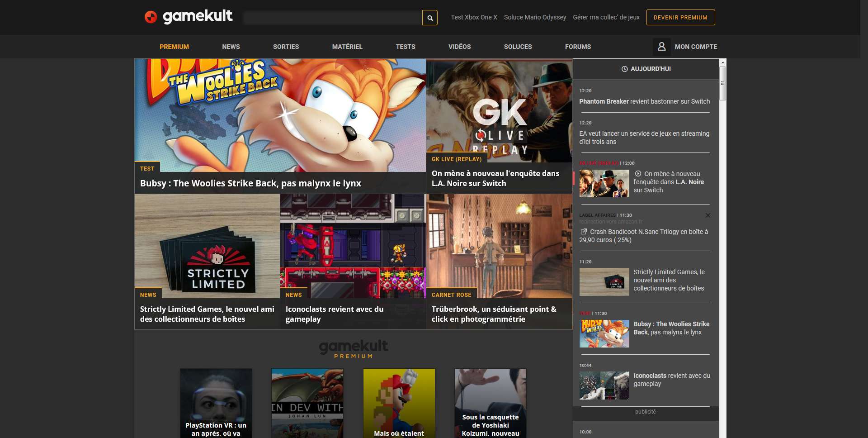Open the Trüberbrook Carnet Rose article image

point(499,246)
